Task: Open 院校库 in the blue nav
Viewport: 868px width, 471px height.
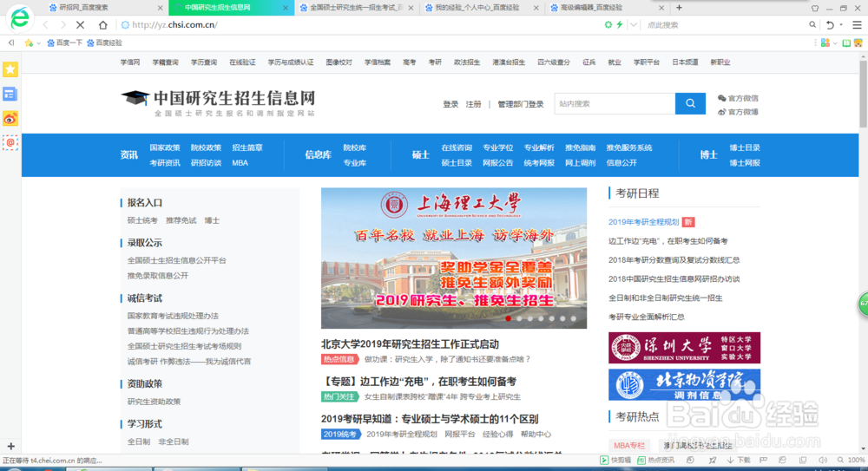Action: (355, 147)
